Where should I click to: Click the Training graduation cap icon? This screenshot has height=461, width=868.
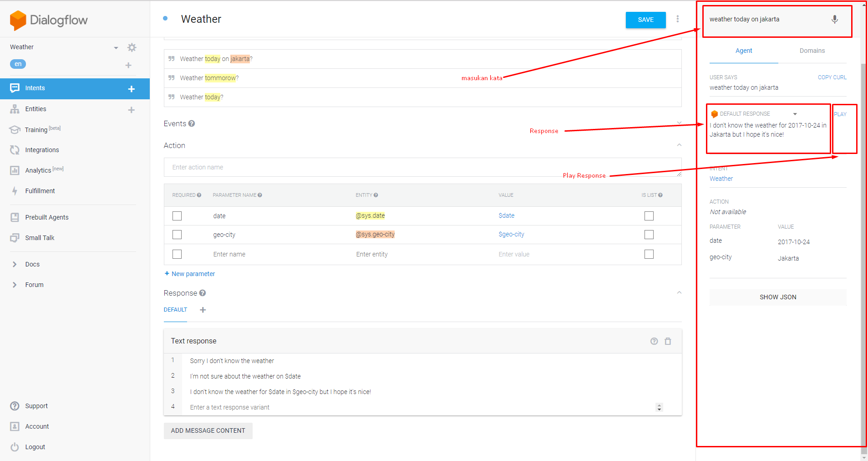15,130
